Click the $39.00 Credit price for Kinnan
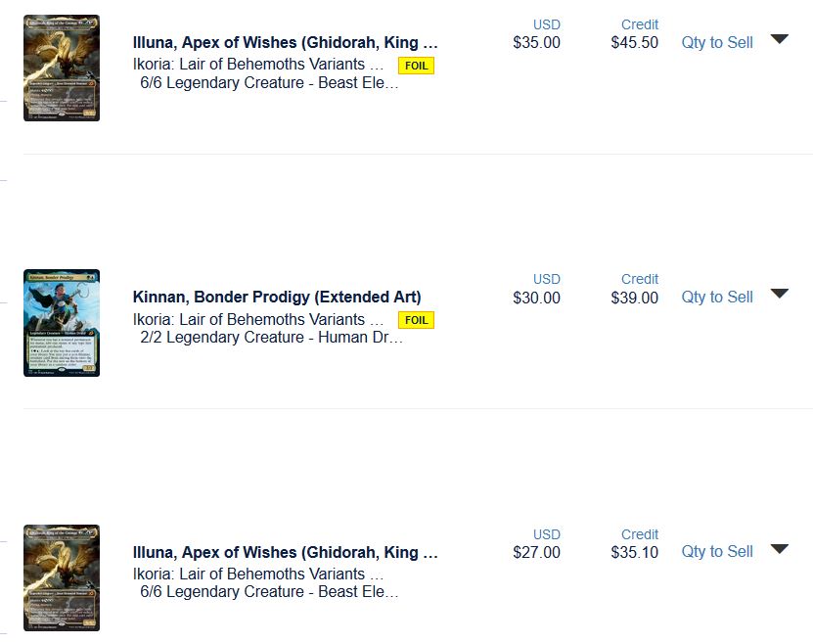 click(x=634, y=298)
